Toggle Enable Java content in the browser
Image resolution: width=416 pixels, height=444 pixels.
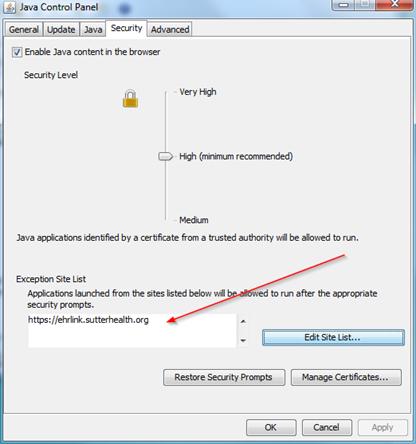pos(17,52)
